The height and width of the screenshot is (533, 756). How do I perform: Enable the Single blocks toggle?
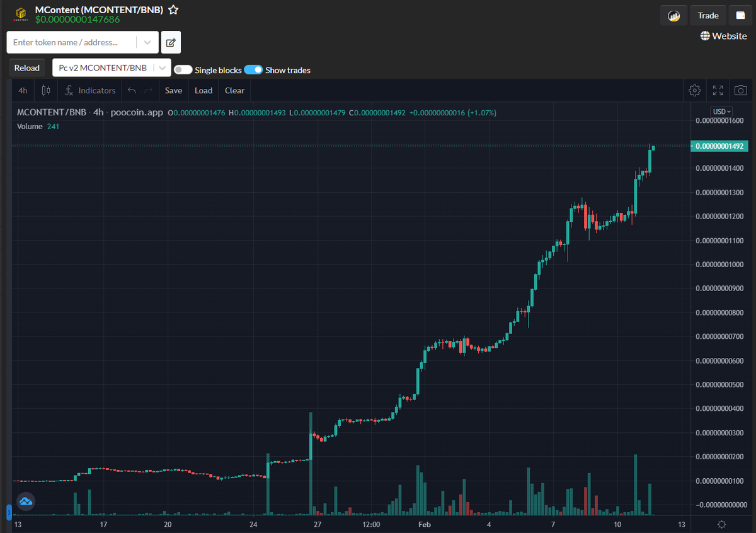pyautogui.click(x=183, y=70)
